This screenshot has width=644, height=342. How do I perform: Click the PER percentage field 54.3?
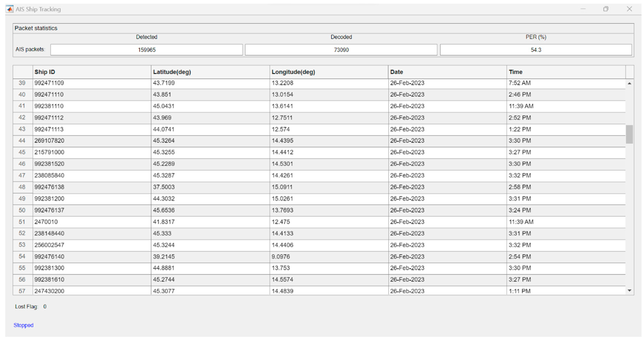click(x=535, y=50)
